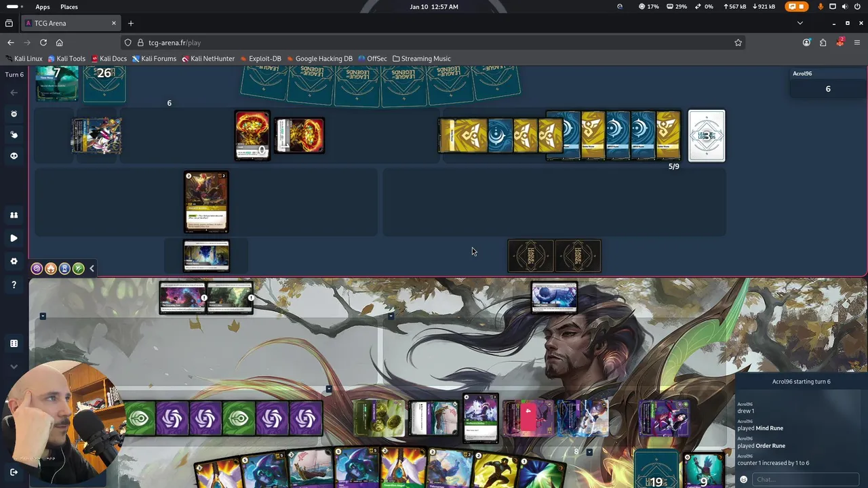Open the players icon in left sidebar
Image resolution: width=868 pixels, height=488 pixels.
coord(14,215)
